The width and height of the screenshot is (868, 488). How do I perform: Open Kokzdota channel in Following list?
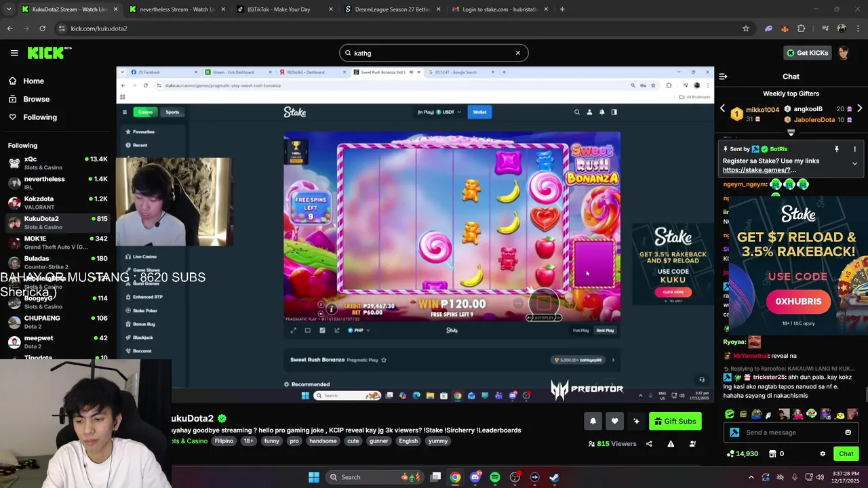[x=58, y=202]
